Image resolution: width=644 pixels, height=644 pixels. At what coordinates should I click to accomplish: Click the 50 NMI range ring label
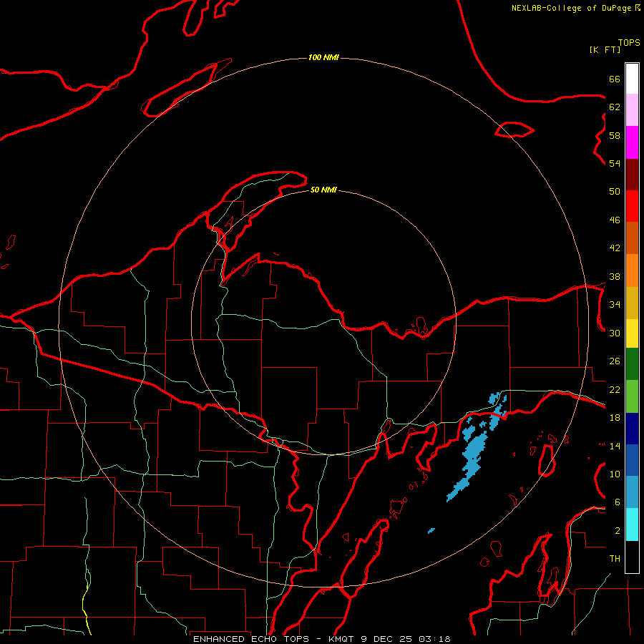click(323, 190)
